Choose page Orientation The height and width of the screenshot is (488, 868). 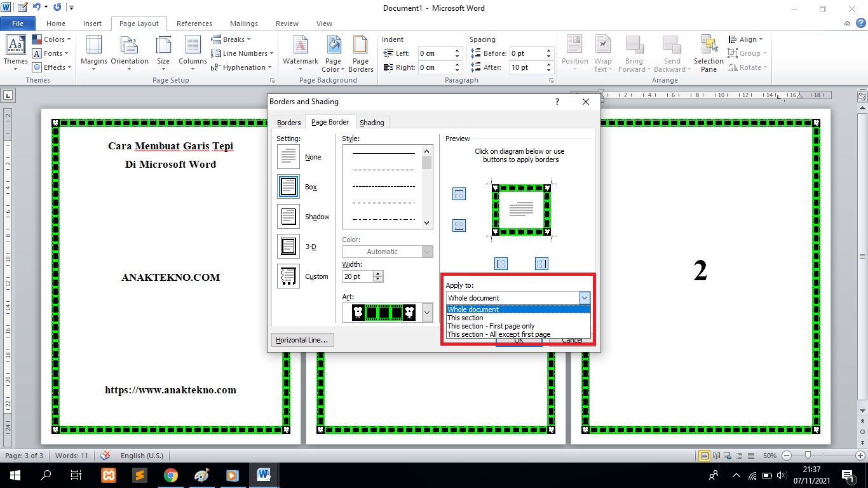(130, 53)
